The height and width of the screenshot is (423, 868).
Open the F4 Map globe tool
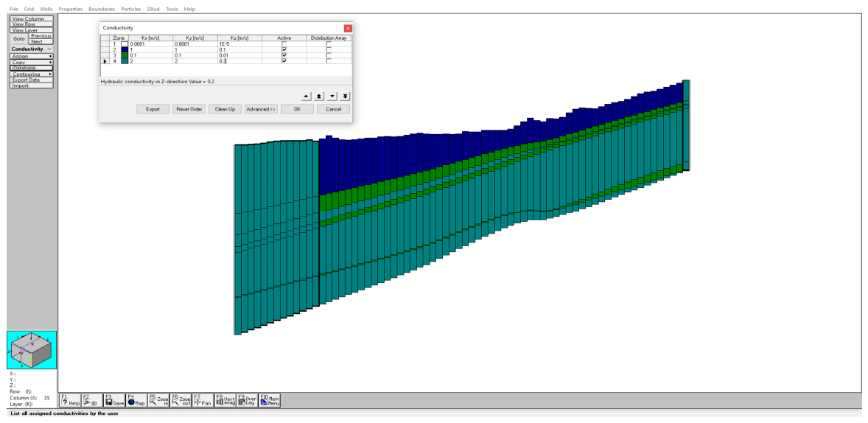[x=137, y=401]
